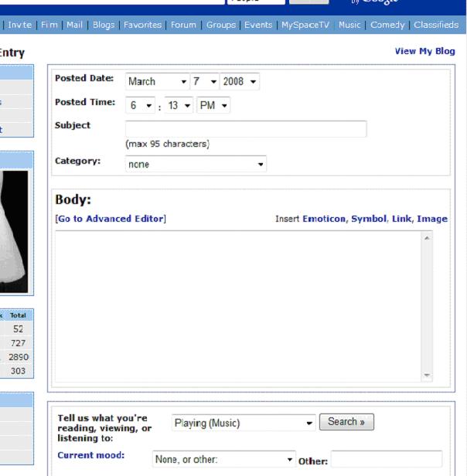Viewport: 467px width, 476px height.
Task: Open Music in the navigation bar
Action: (x=349, y=25)
